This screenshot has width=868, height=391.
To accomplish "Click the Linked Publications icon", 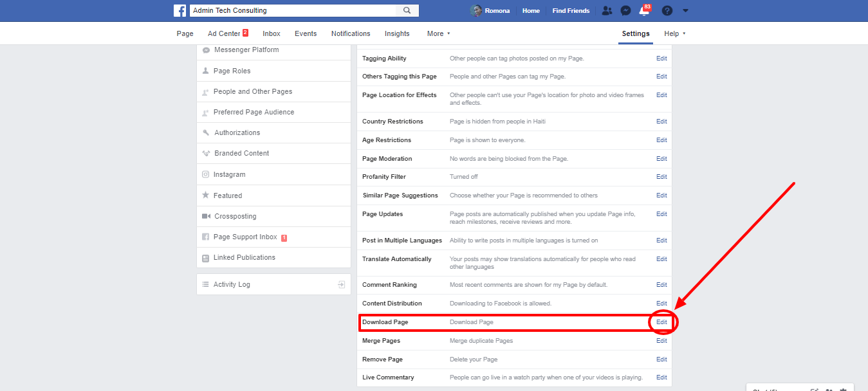I will coord(206,257).
